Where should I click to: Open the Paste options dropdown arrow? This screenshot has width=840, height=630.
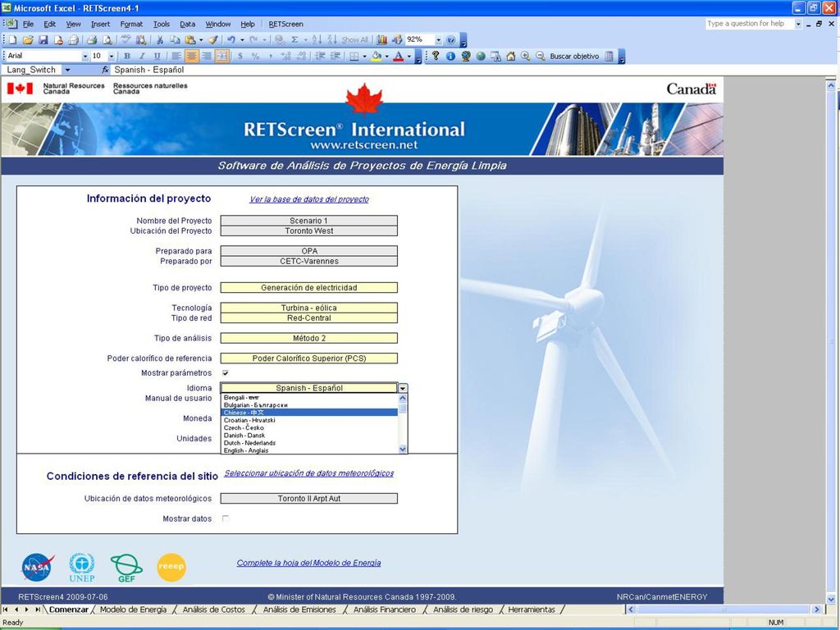coord(201,40)
